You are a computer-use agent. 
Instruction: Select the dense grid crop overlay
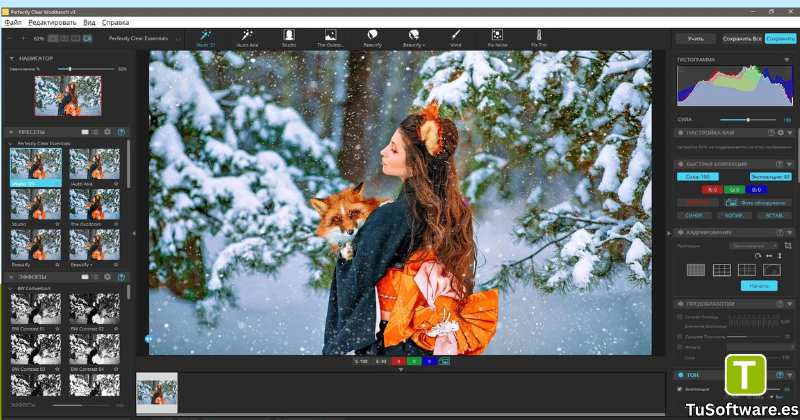696,270
